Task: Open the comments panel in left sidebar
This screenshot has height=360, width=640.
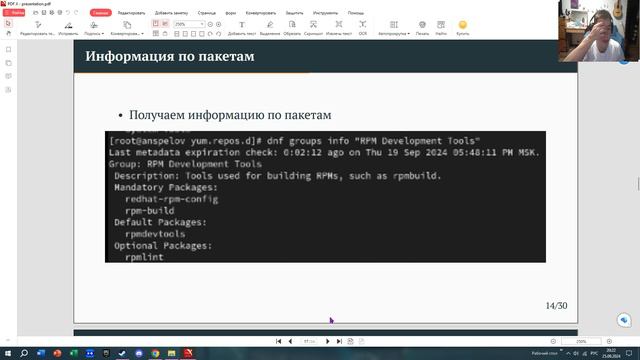Action: tap(9, 76)
